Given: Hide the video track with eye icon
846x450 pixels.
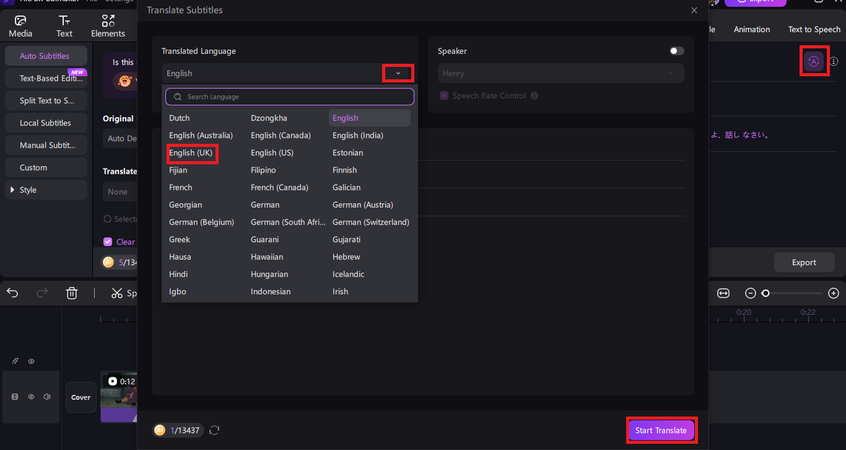Looking at the screenshot, I should click(x=31, y=397).
